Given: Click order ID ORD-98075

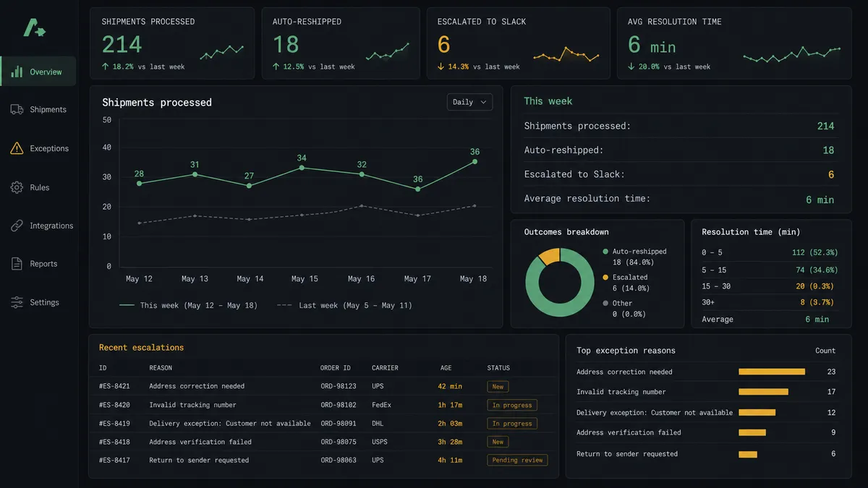Looking at the screenshot, I should 339,442.
